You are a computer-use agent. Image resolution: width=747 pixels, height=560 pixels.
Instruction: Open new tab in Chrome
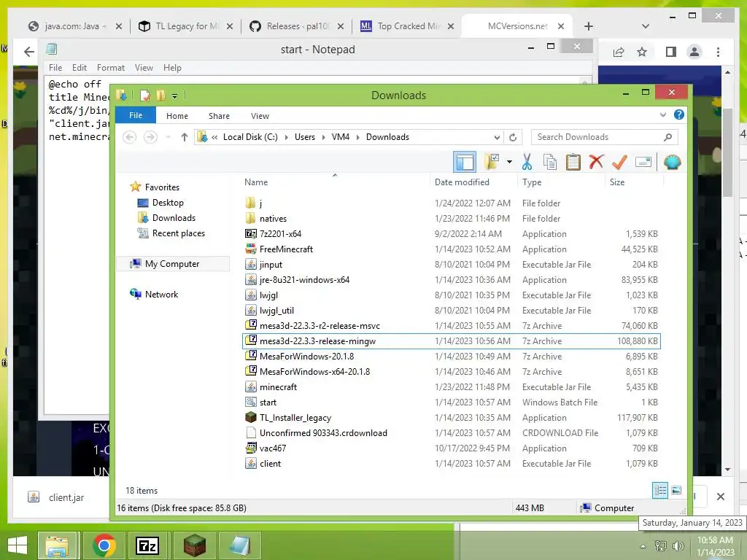pos(589,26)
